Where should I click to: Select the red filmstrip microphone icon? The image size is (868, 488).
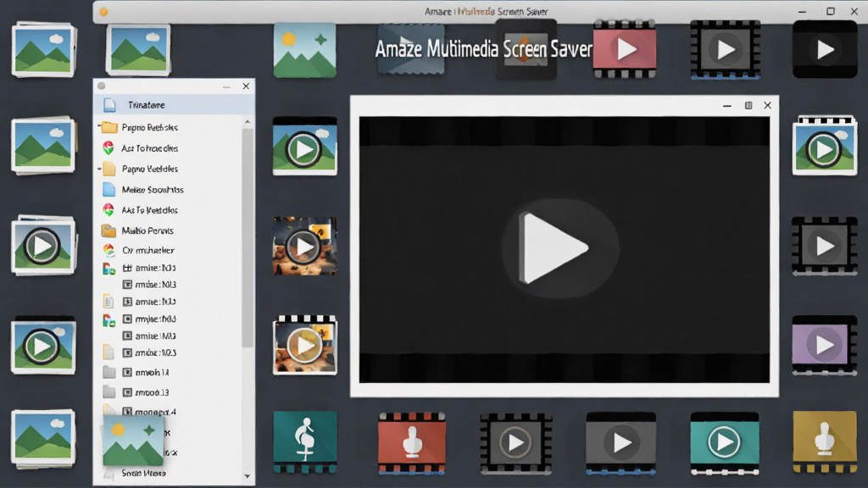411,443
